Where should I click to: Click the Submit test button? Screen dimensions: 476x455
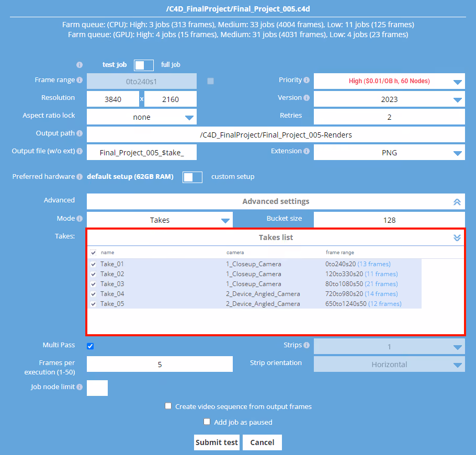tap(217, 442)
